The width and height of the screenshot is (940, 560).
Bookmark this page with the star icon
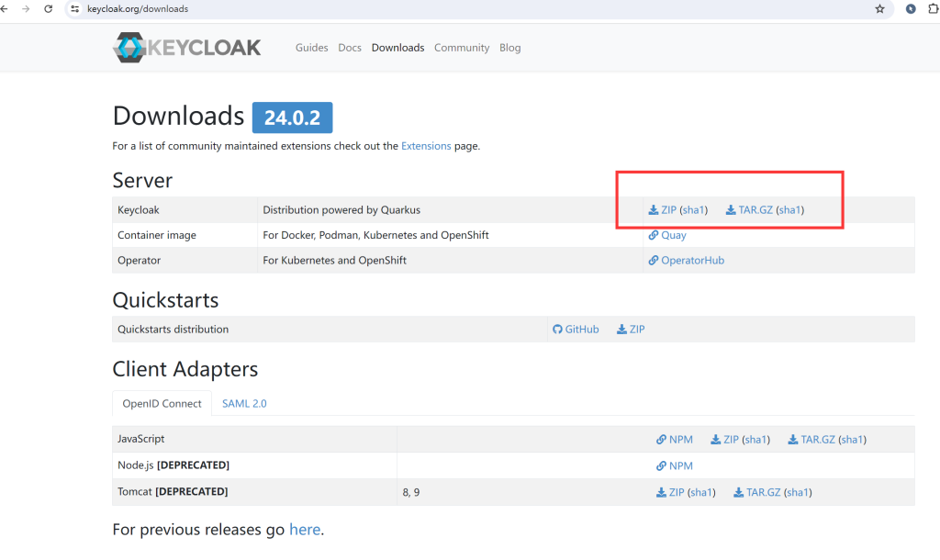tap(879, 9)
